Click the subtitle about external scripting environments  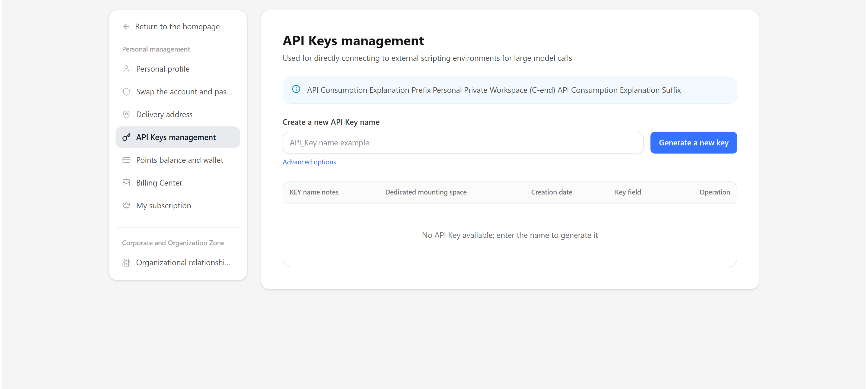(x=427, y=58)
